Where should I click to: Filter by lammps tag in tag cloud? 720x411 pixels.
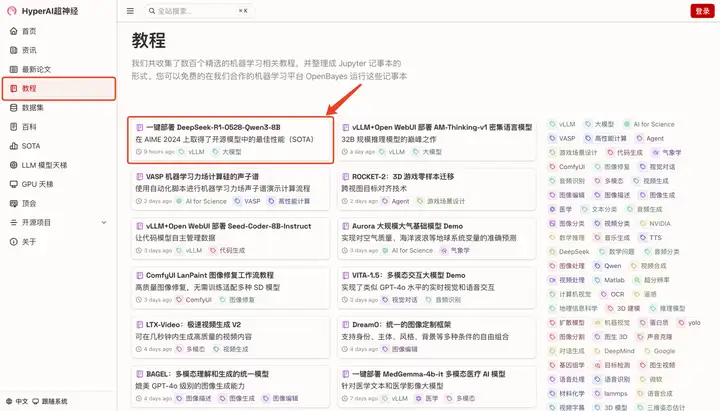(x=611, y=394)
